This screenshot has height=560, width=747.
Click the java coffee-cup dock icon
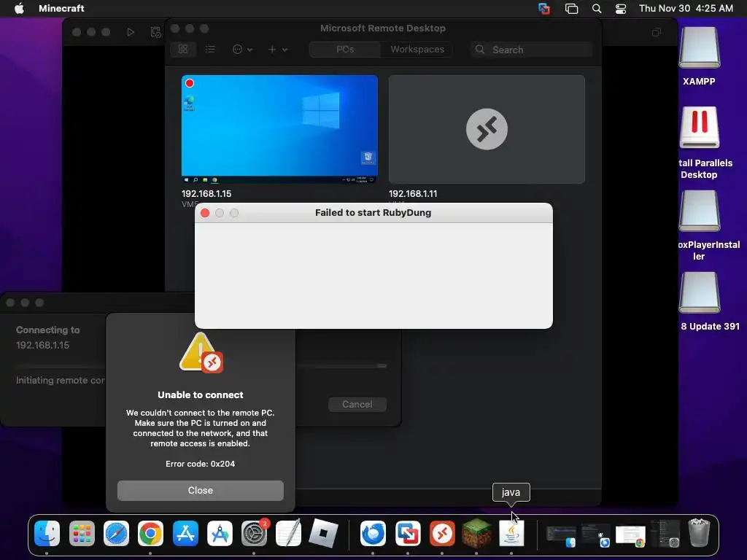[x=511, y=533]
